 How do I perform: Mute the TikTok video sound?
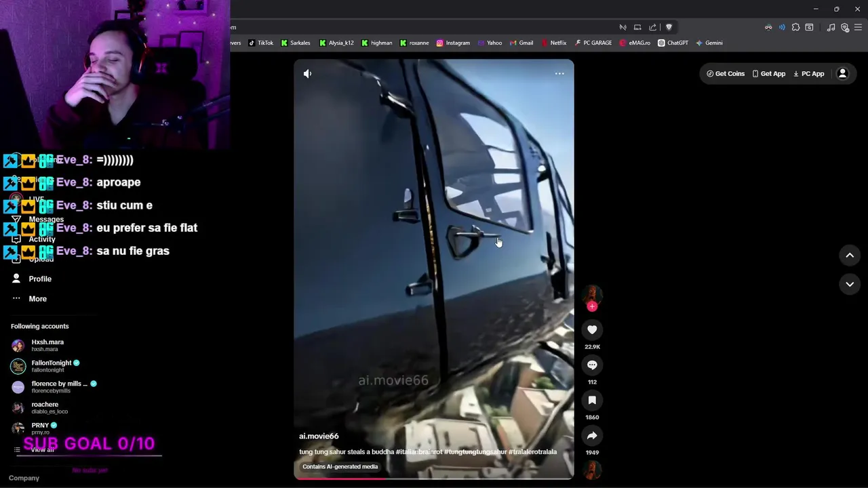[x=307, y=73]
